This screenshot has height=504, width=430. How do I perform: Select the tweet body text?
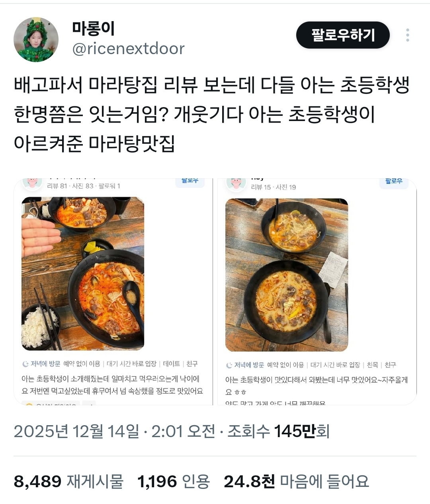tap(211, 115)
